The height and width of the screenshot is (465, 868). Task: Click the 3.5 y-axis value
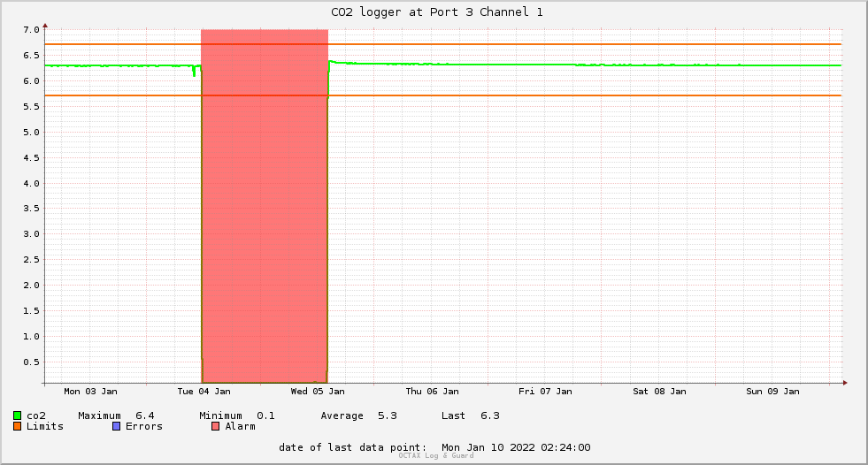coord(32,209)
